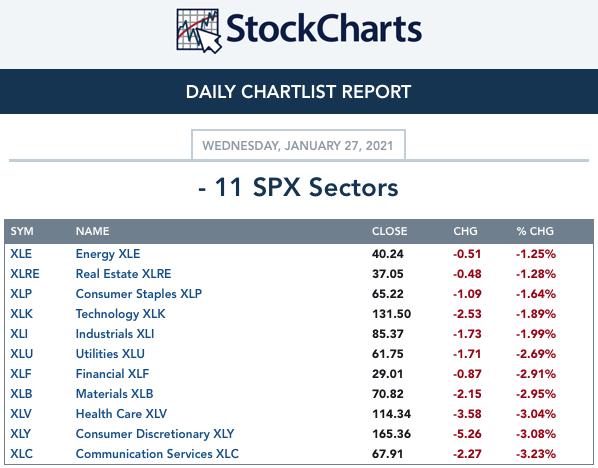
Task: Click the % CHG column header
Action: pyautogui.click(x=535, y=231)
